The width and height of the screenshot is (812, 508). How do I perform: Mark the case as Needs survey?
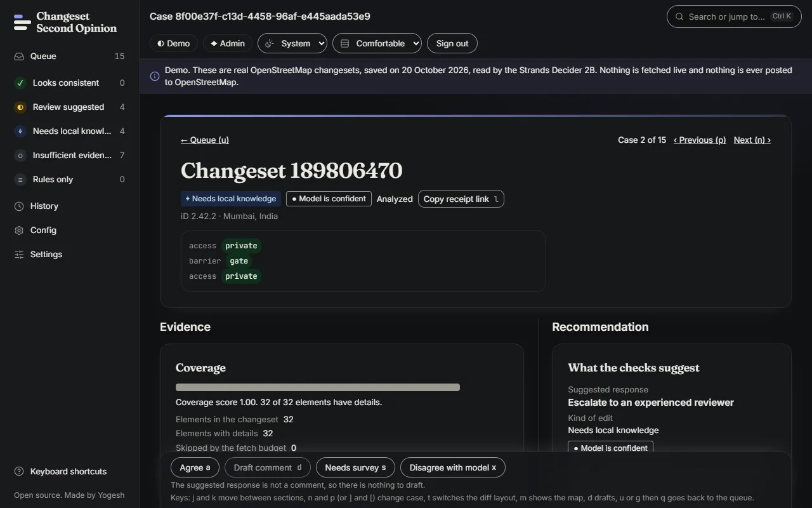355,467
